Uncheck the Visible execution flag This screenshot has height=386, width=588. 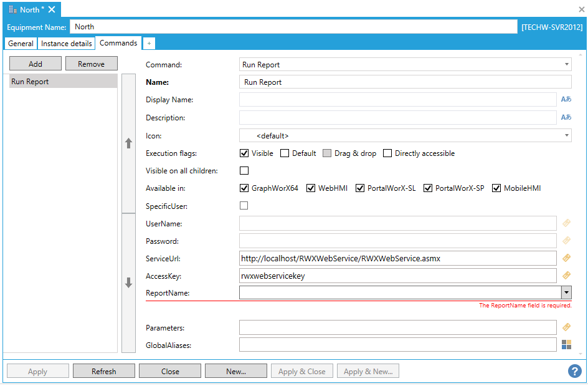pyautogui.click(x=244, y=153)
